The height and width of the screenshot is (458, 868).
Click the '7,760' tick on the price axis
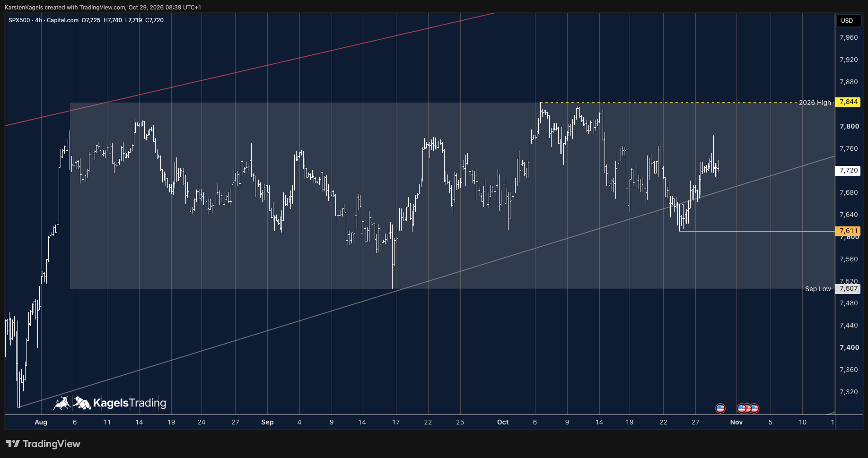click(x=849, y=148)
